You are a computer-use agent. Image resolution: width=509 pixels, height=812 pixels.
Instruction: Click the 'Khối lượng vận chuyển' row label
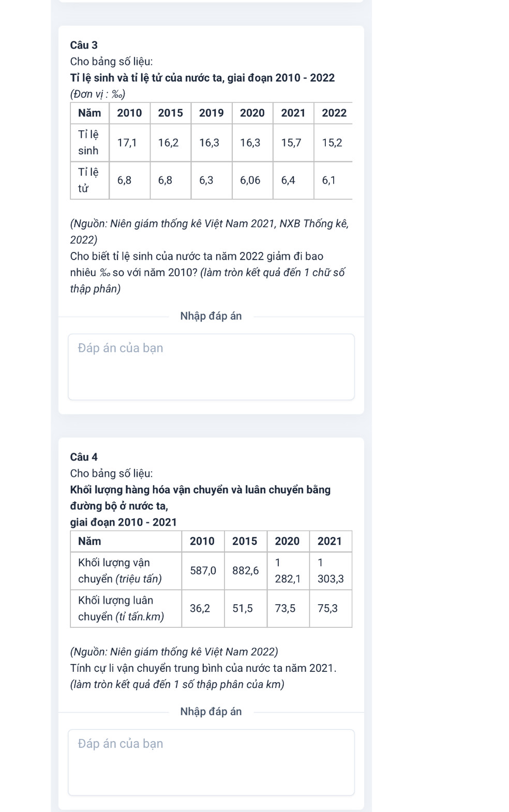[x=120, y=571]
